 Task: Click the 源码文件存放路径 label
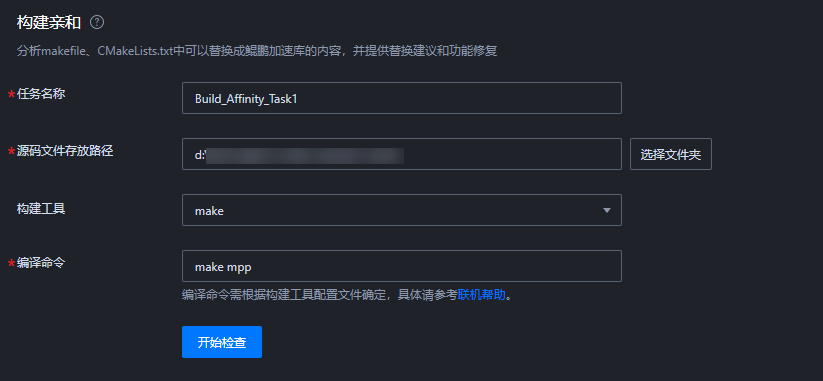click(65, 152)
